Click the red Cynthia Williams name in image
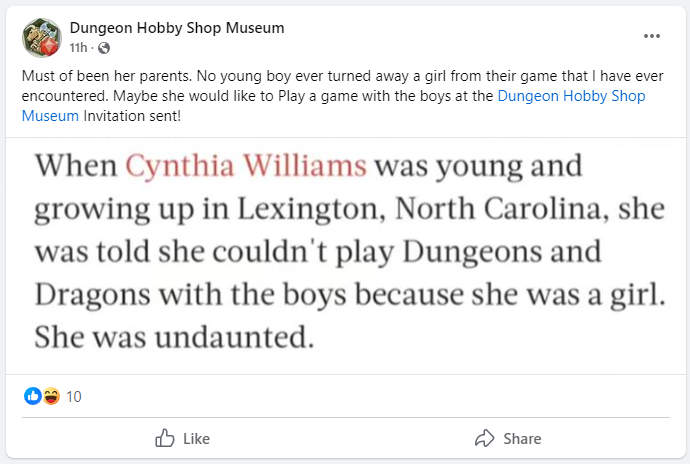Image resolution: width=690 pixels, height=464 pixels. tap(246, 165)
